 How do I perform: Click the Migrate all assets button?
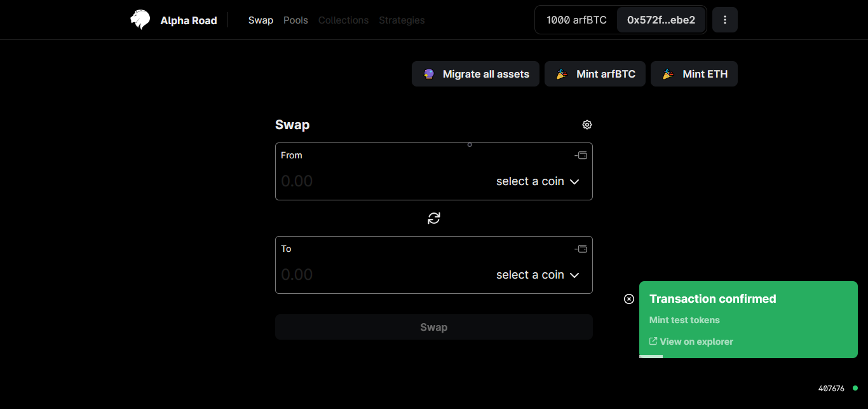475,74
